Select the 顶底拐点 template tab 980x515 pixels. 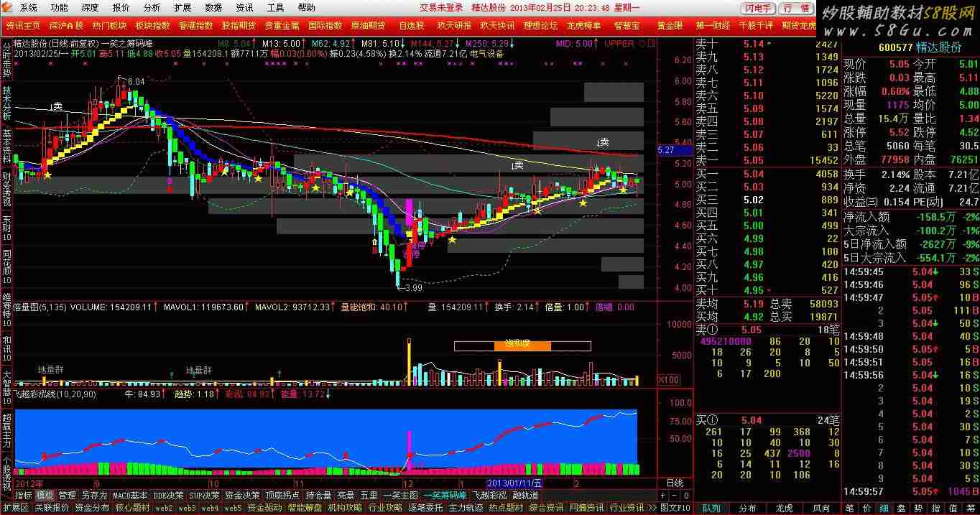tap(283, 496)
